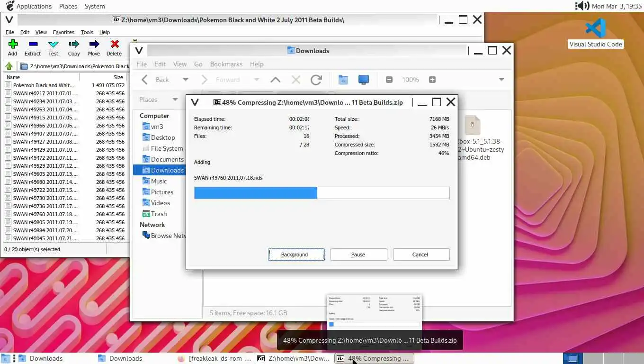
Task: Open the view options dropdown in Downloads toolbar
Action: pos(501,80)
